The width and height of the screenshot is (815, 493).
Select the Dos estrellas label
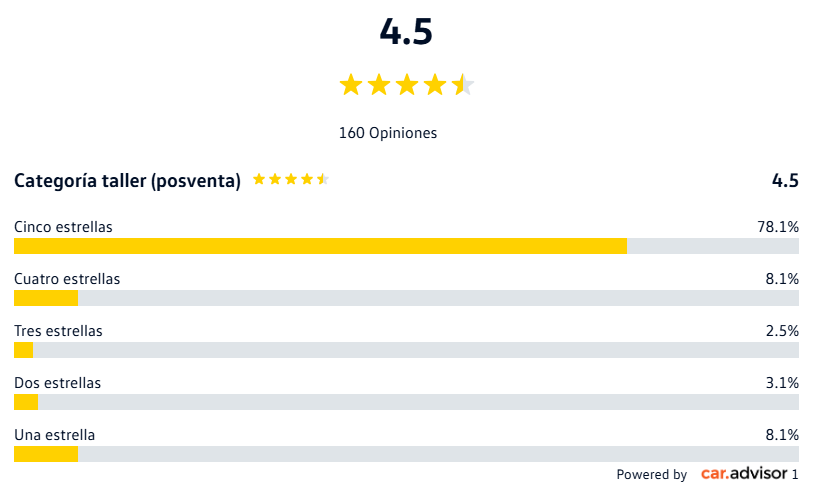(x=58, y=383)
